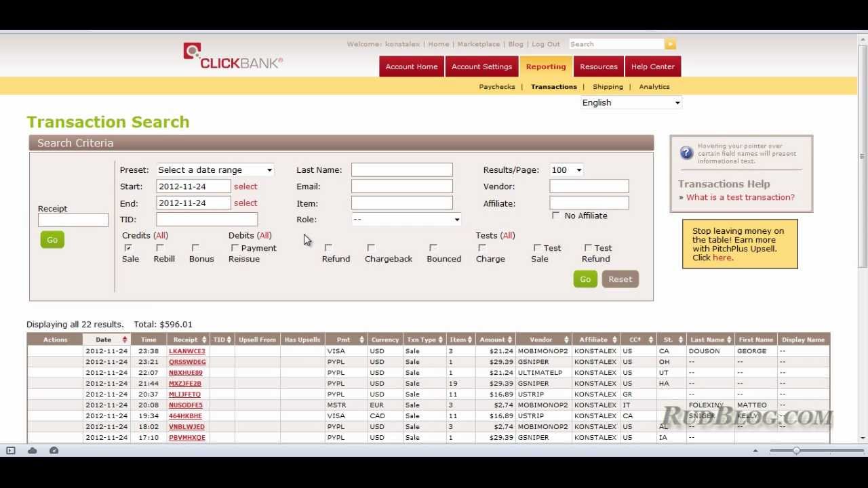The width and height of the screenshot is (868, 488).
Task: Uncheck the Sale credits checkbox
Action: [x=128, y=248]
